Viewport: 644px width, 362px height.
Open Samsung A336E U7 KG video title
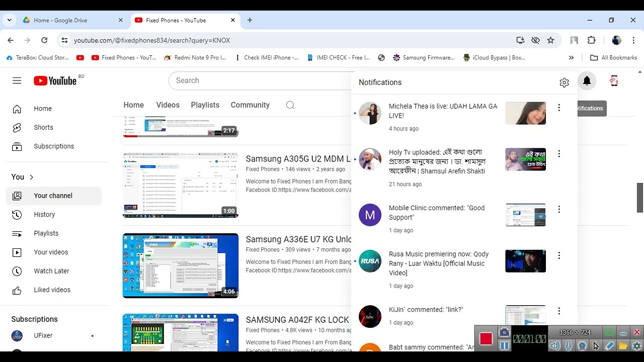click(298, 239)
